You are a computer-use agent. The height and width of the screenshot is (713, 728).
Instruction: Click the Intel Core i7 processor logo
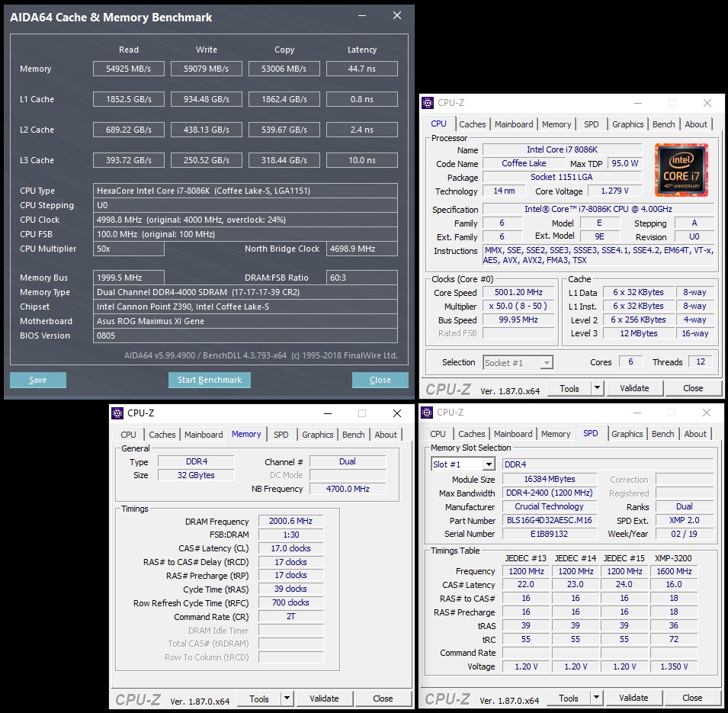681,170
